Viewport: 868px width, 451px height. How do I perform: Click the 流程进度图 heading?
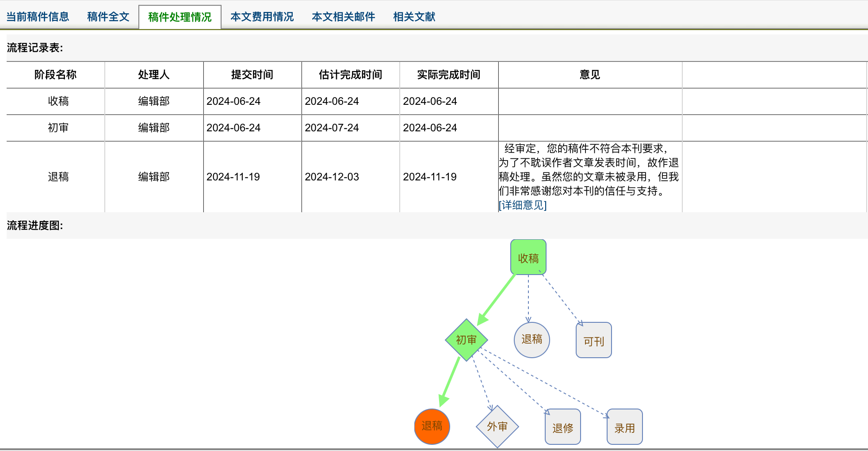[x=35, y=225]
